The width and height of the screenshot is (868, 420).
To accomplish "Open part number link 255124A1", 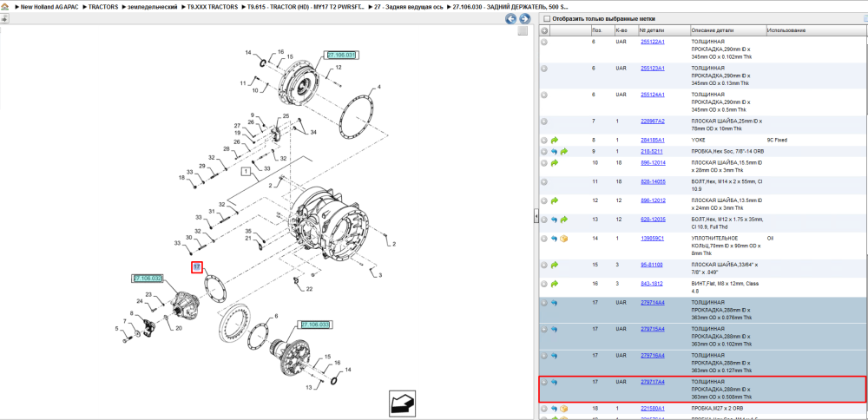I will point(652,95).
